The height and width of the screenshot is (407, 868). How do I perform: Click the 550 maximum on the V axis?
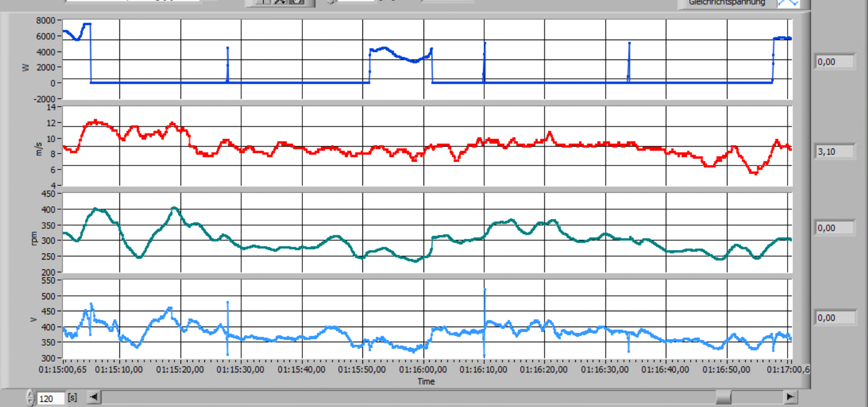(x=50, y=281)
